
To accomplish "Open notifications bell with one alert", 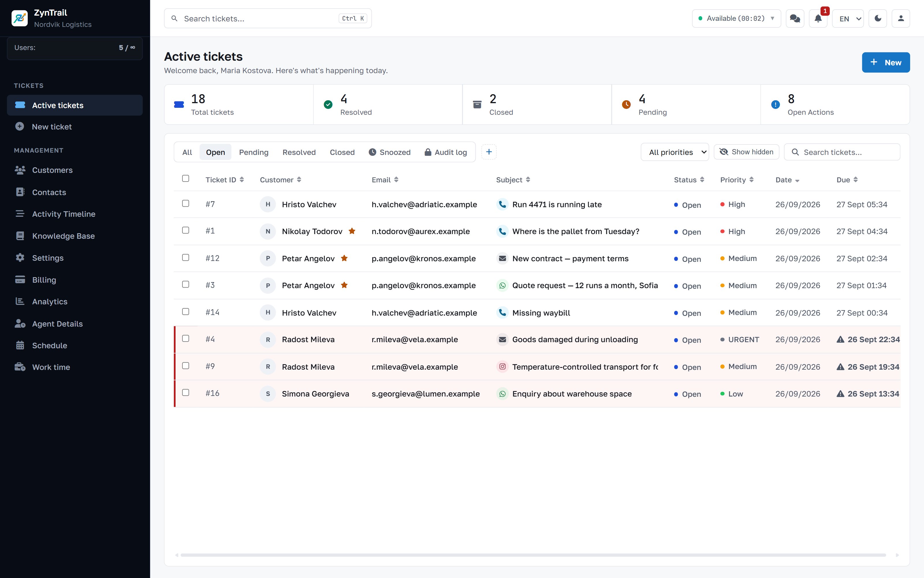I will [x=818, y=18].
